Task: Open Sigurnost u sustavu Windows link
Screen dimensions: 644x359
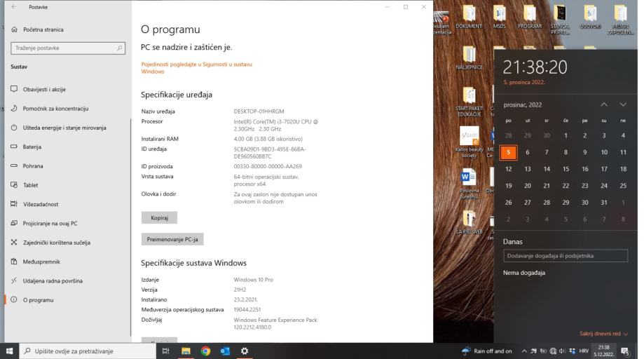Action: coord(197,68)
